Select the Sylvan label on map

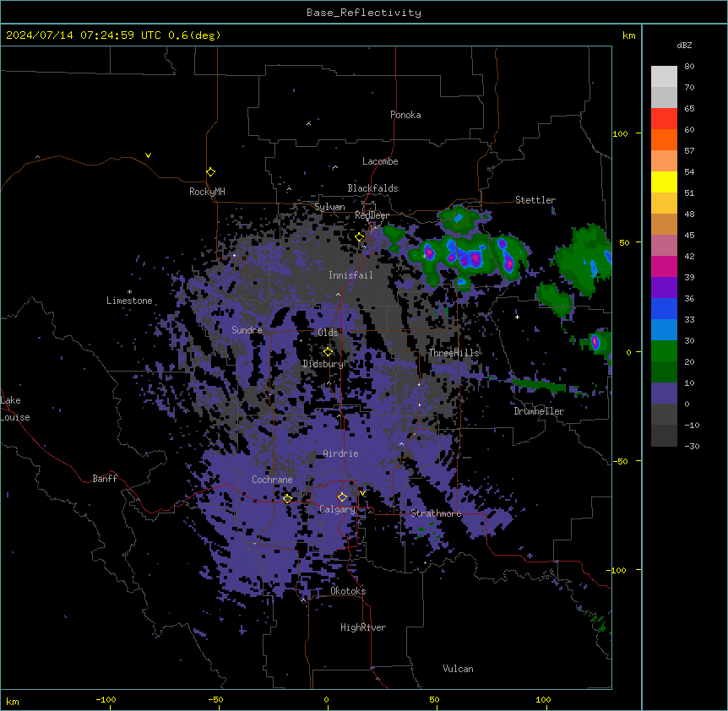point(329,207)
